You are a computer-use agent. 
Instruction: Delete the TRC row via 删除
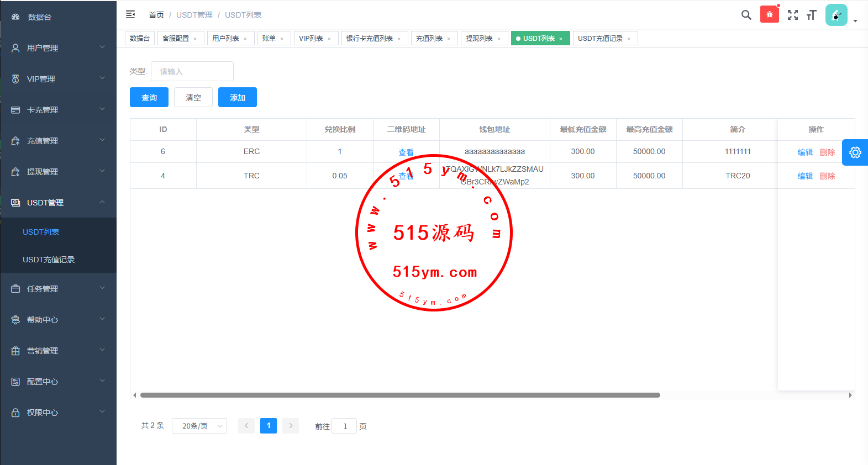[x=827, y=176]
